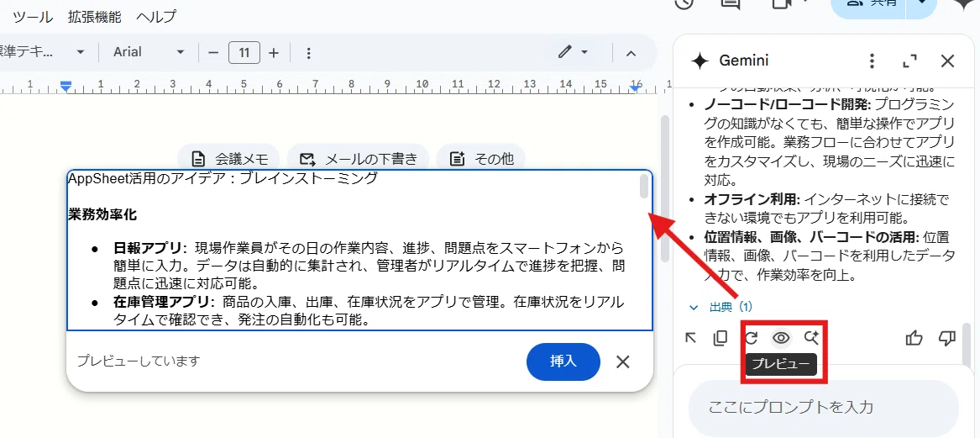Insert Gemini response using the arrow icon
The image size is (980, 438).
[690, 338]
